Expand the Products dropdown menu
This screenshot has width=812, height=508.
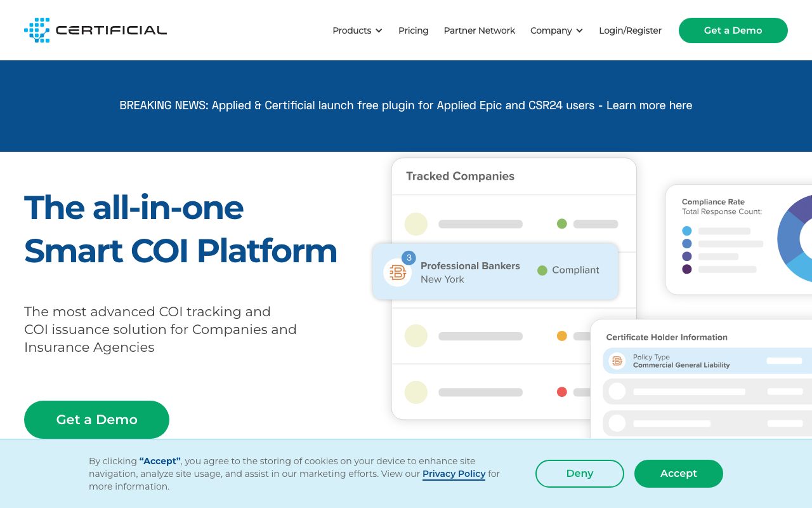pyautogui.click(x=357, y=30)
